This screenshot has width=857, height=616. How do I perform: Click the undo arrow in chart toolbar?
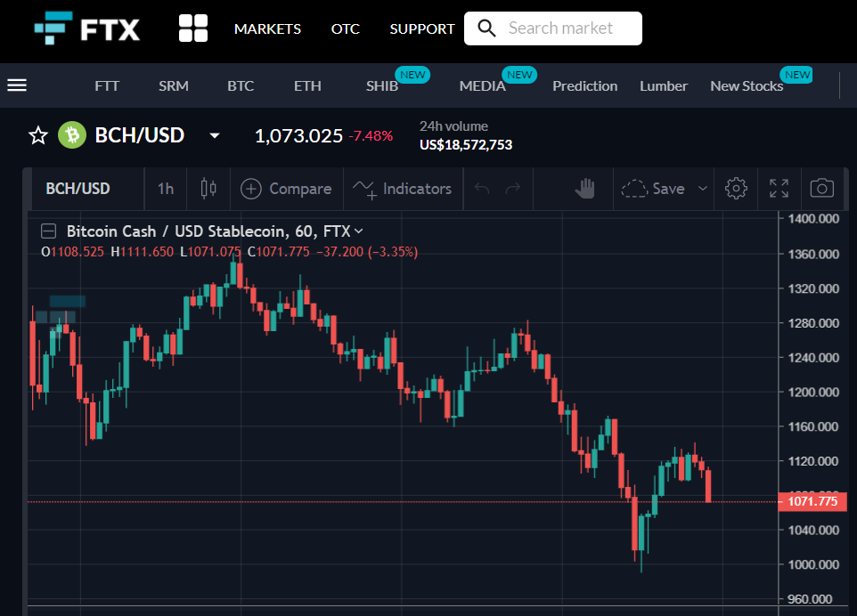tap(482, 189)
